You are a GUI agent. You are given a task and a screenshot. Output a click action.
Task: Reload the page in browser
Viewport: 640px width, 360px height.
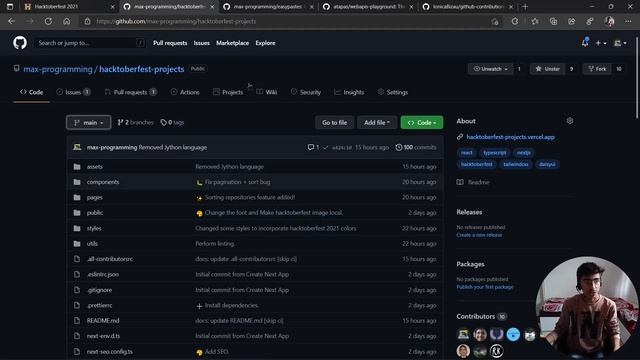pos(48,21)
